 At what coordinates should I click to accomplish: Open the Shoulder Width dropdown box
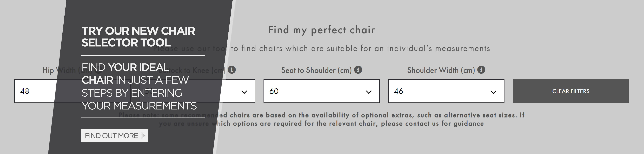coord(446,91)
